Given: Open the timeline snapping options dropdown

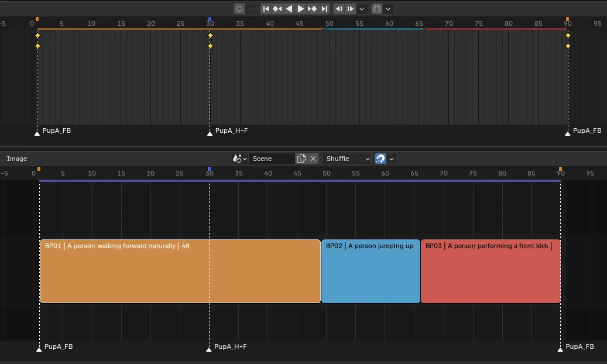Looking at the screenshot, I should pyautogui.click(x=388, y=9).
